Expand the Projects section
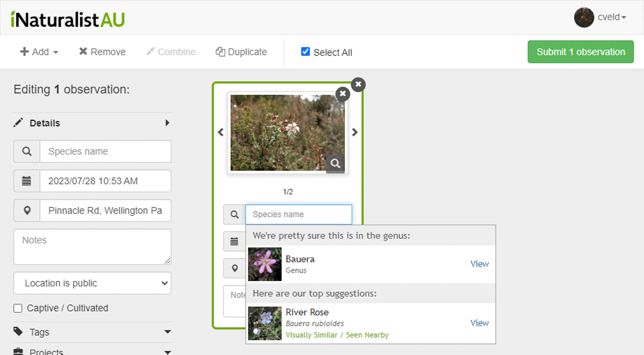The height and width of the screenshot is (355, 644). pyautogui.click(x=167, y=352)
